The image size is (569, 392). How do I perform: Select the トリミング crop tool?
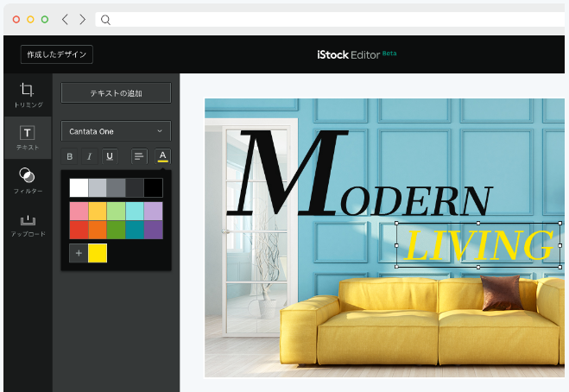[x=28, y=95]
